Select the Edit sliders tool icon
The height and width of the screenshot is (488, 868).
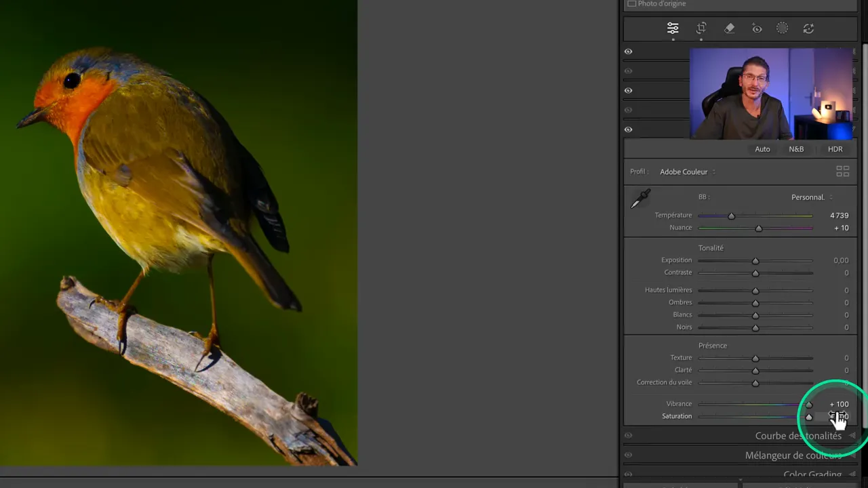point(673,28)
